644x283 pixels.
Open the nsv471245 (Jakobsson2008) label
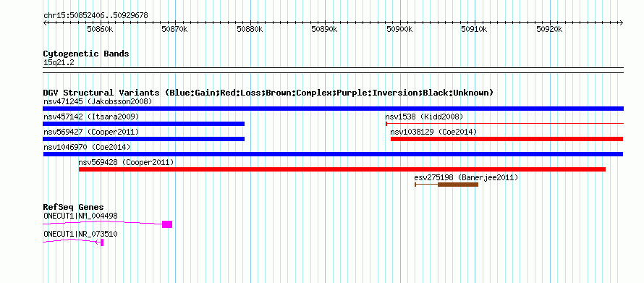[98, 101]
